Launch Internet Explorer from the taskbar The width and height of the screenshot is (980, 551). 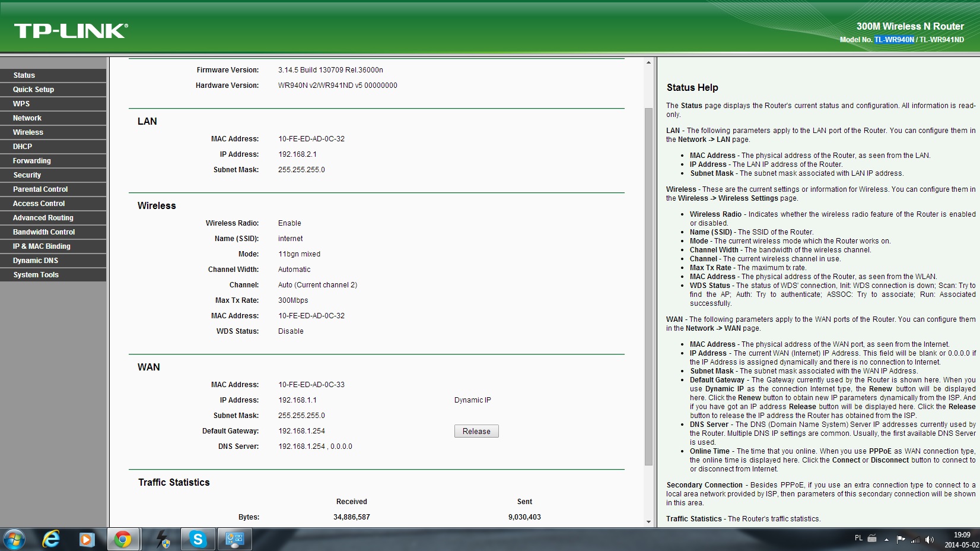pos(51,539)
